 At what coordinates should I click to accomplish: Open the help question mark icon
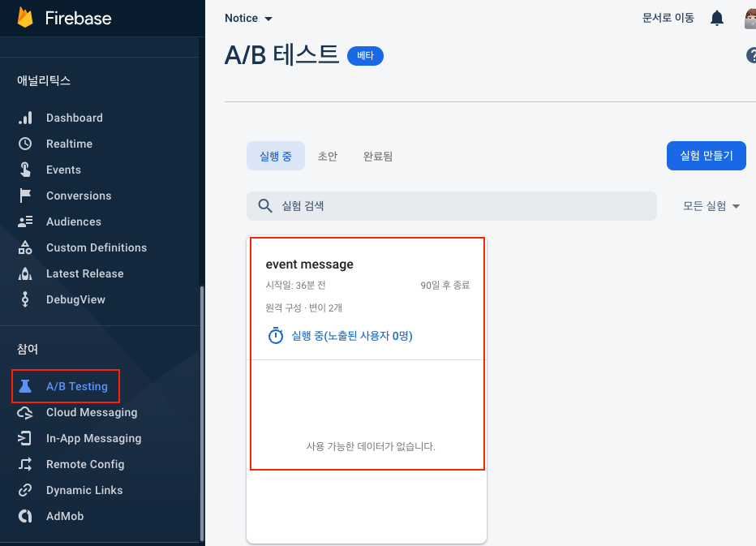point(751,55)
